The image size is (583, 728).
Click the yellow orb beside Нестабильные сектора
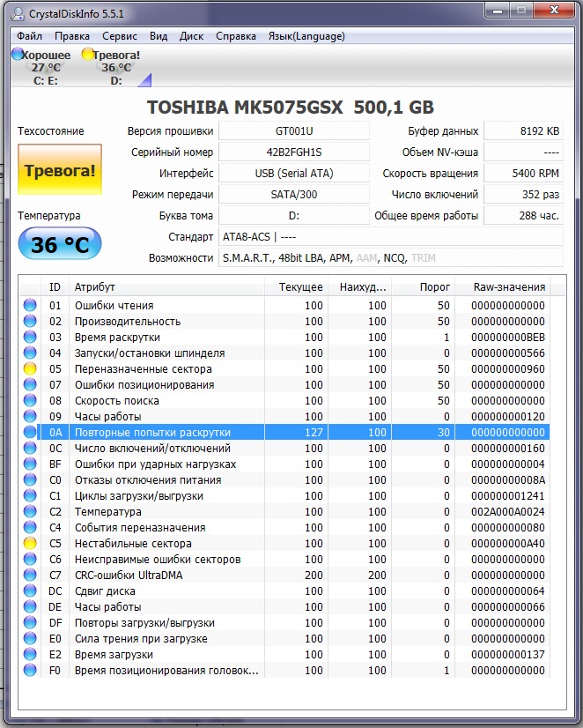30,544
